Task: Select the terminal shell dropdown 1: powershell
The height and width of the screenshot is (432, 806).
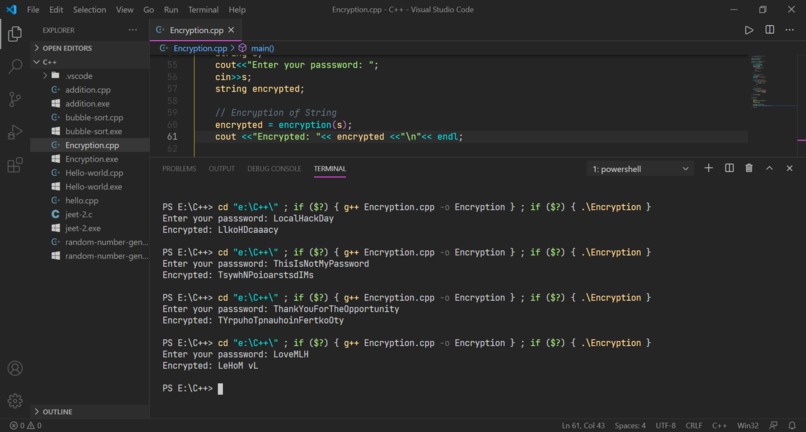Action: (640, 169)
